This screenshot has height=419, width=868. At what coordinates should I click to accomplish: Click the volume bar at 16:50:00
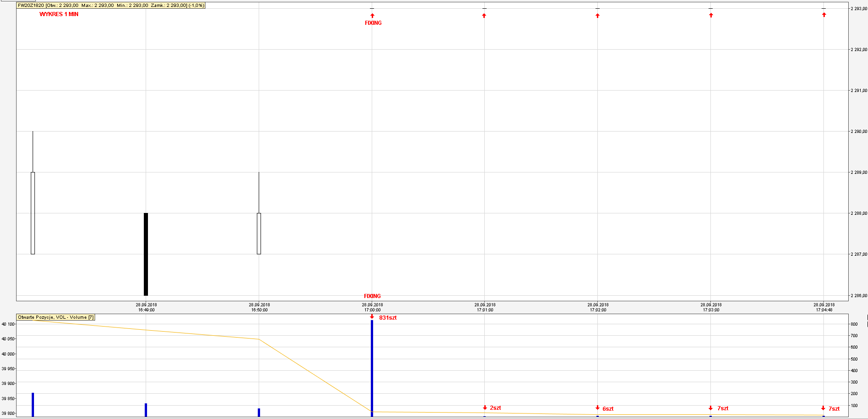pyautogui.click(x=259, y=413)
